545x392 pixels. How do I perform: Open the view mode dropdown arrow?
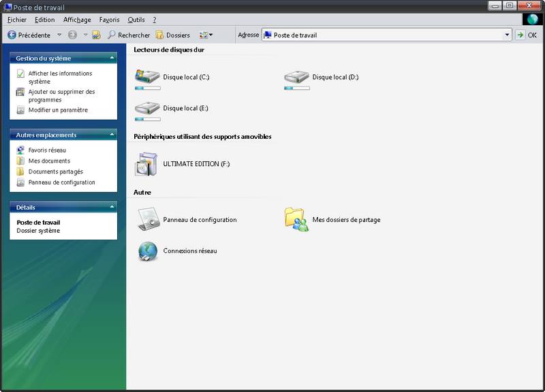click(x=211, y=35)
